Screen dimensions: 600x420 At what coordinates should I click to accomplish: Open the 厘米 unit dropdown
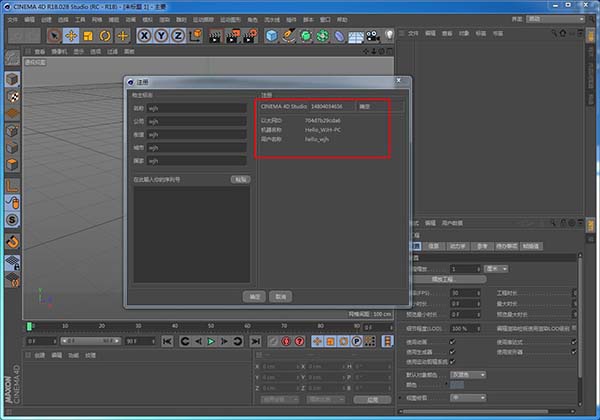pyautogui.click(x=496, y=269)
